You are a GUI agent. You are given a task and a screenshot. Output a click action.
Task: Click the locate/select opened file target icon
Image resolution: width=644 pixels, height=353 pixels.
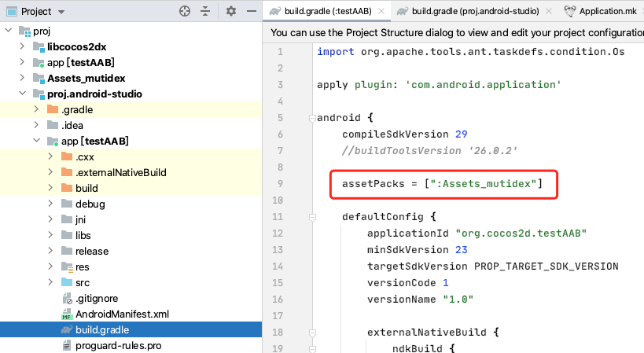click(x=185, y=11)
